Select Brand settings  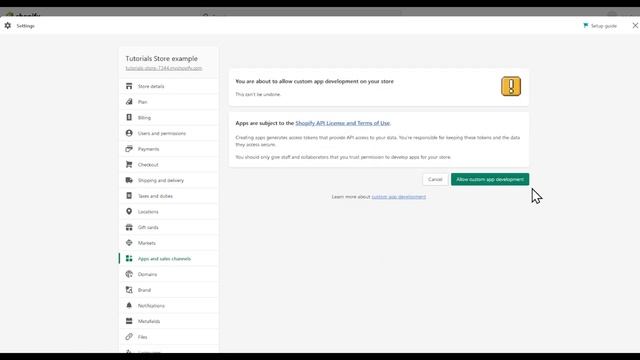[169, 290]
